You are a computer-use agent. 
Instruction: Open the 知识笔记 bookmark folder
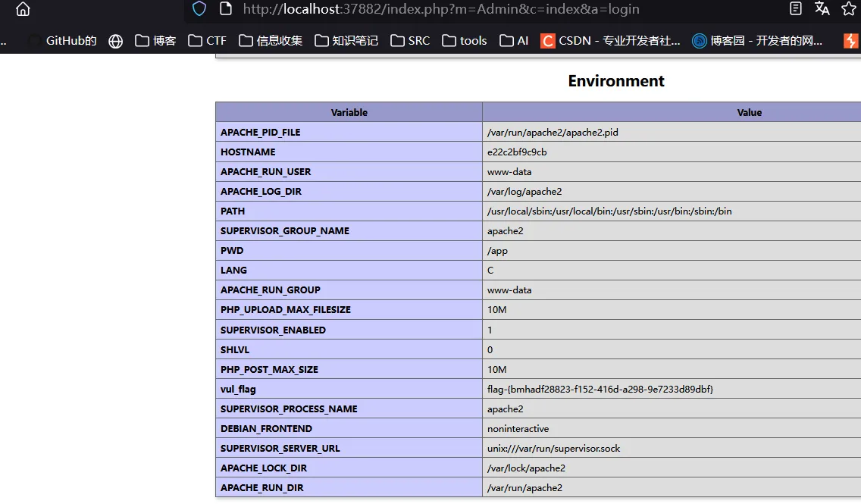point(346,41)
